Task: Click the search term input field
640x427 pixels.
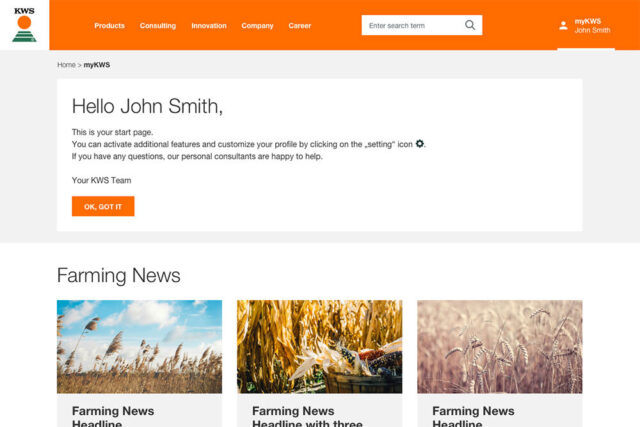Action: click(x=410, y=25)
